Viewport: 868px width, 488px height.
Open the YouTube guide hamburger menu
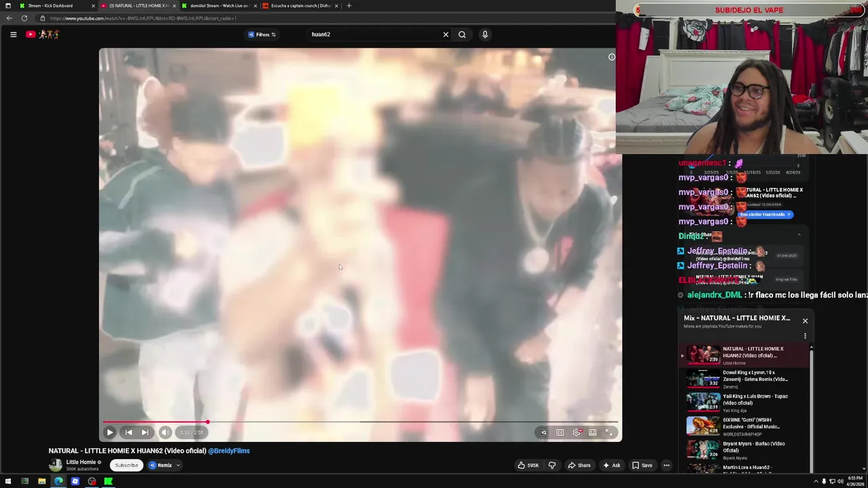(13, 35)
